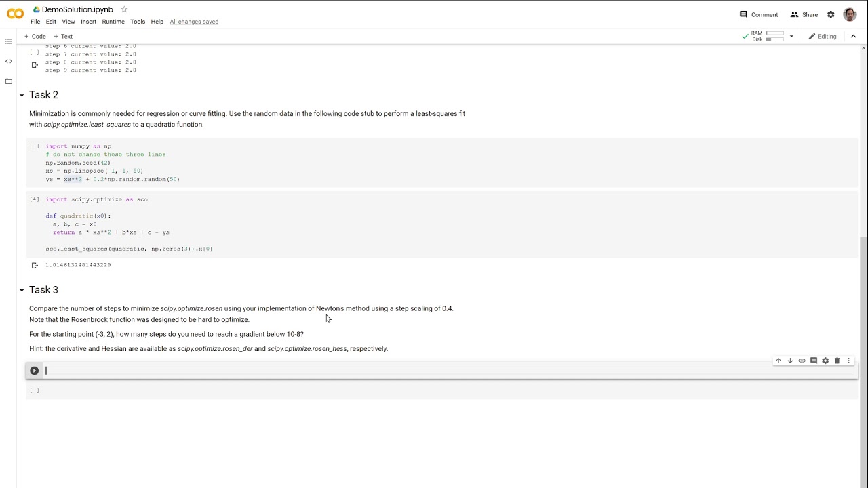Open the RAM/Disk runtime dropdown
Image resolution: width=868 pixels, height=488 pixels.
click(x=791, y=37)
